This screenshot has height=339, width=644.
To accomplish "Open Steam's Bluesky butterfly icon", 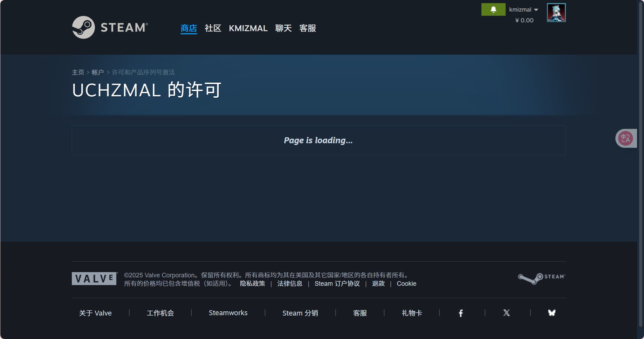I will click(551, 313).
